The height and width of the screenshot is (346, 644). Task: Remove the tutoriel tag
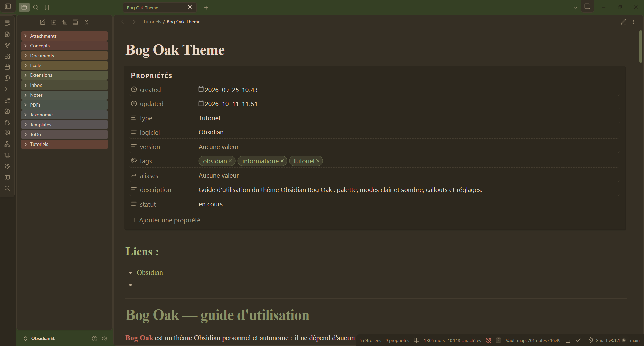pyautogui.click(x=318, y=161)
